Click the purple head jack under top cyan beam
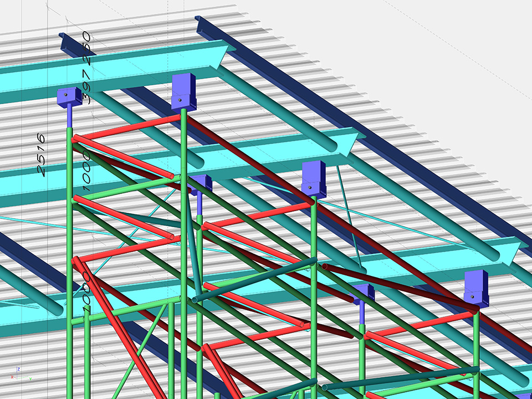Viewport: 532px width, 399px height. click(184, 91)
